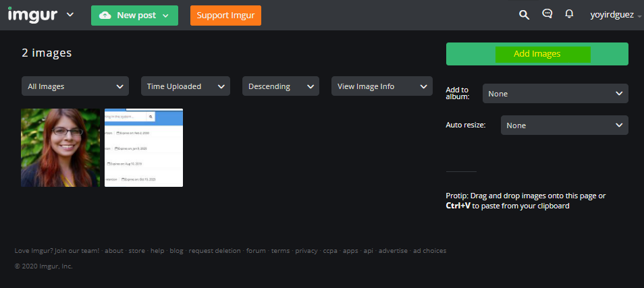Viewport: 644px width, 288px height.
Task: Open the blog footer link
Action: tap(176, 251)
